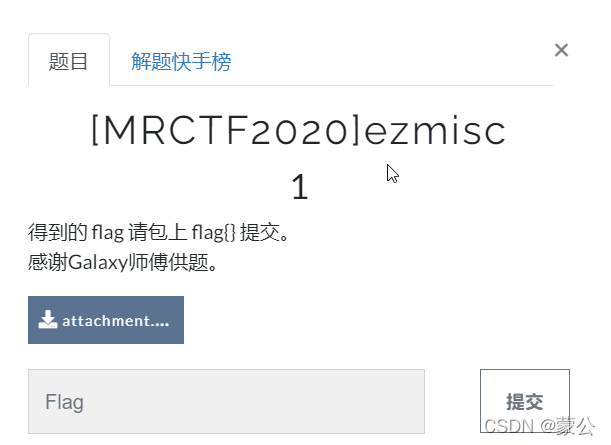Image resolution: width=611 pixels, height=445 pixels.
Task: Close the challenge dialog with the X
Action: click(561, 50)
